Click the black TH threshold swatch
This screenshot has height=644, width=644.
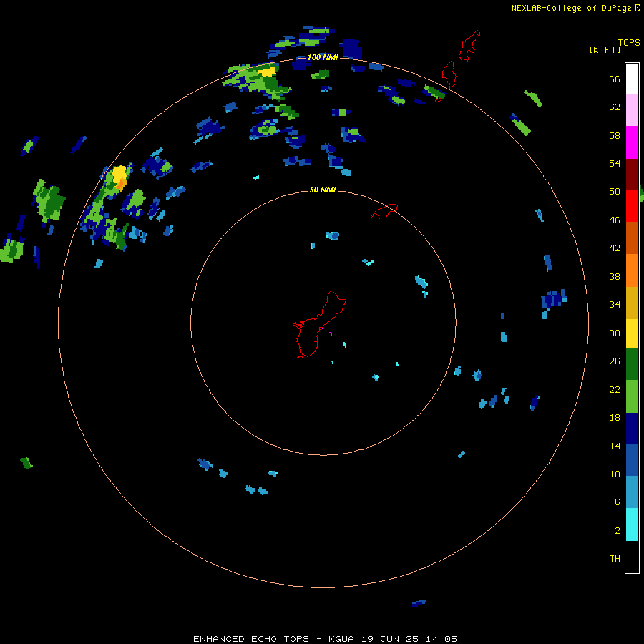[632, 557]
